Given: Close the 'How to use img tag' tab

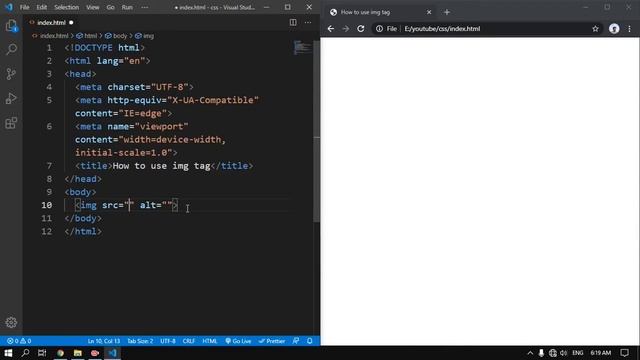Looking at the screenshot, I should point(429,12).
